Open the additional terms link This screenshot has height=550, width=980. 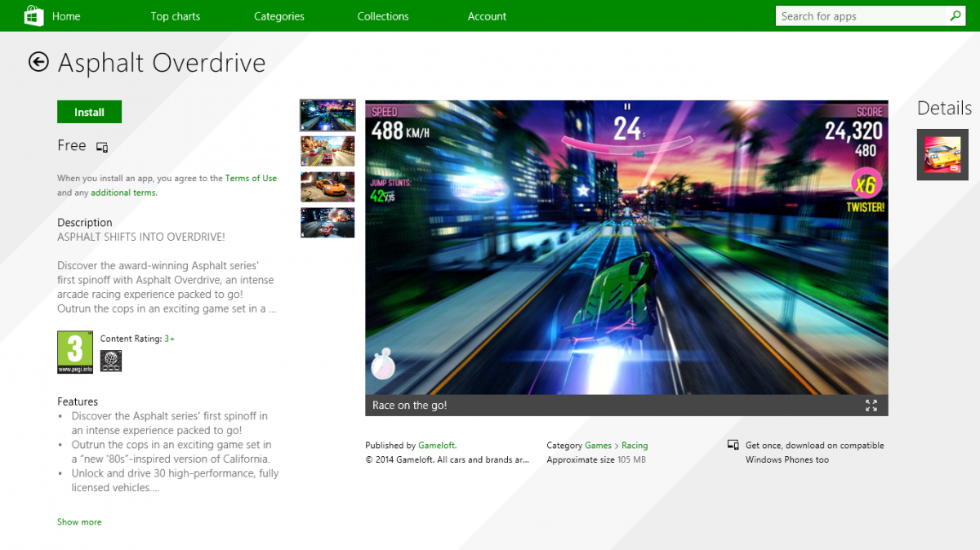click(123, 193)
